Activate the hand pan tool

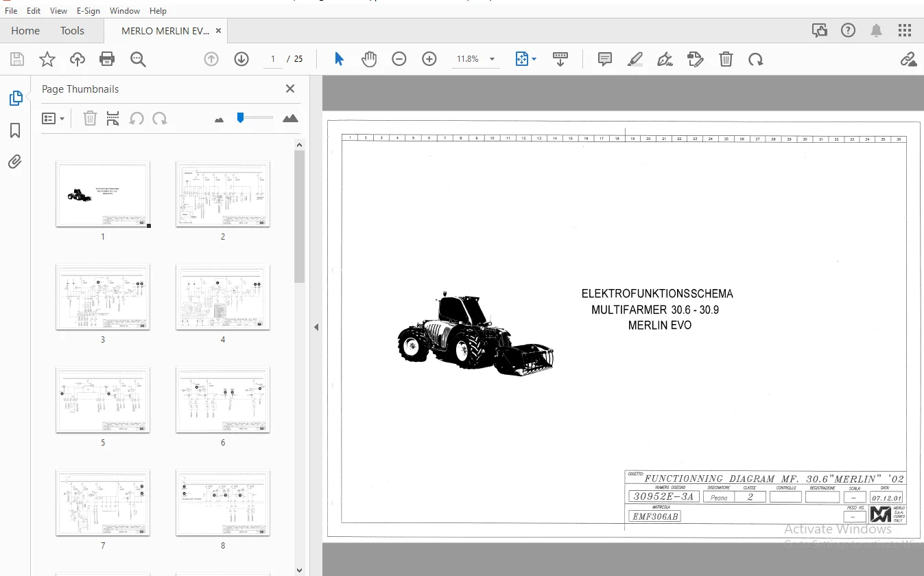click(369, 59)
